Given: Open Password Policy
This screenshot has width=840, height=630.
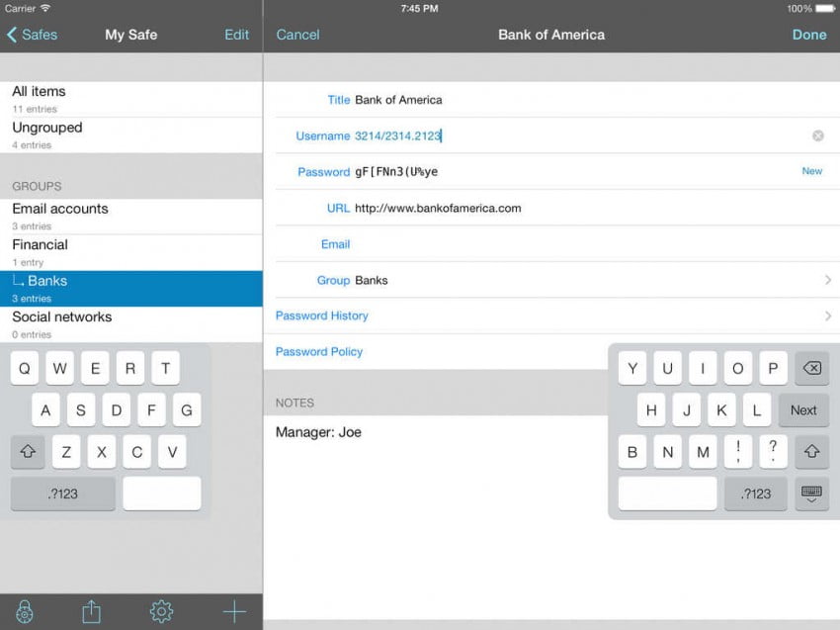Looking at the screenshot, I should [319, 352].
